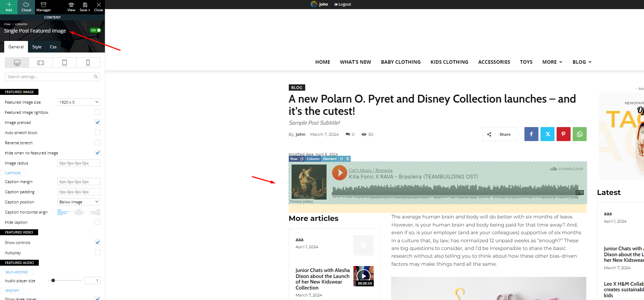Viewport: 644px width, 300px height.
Task: Open TOYS menu item
Action: [526, 62]
